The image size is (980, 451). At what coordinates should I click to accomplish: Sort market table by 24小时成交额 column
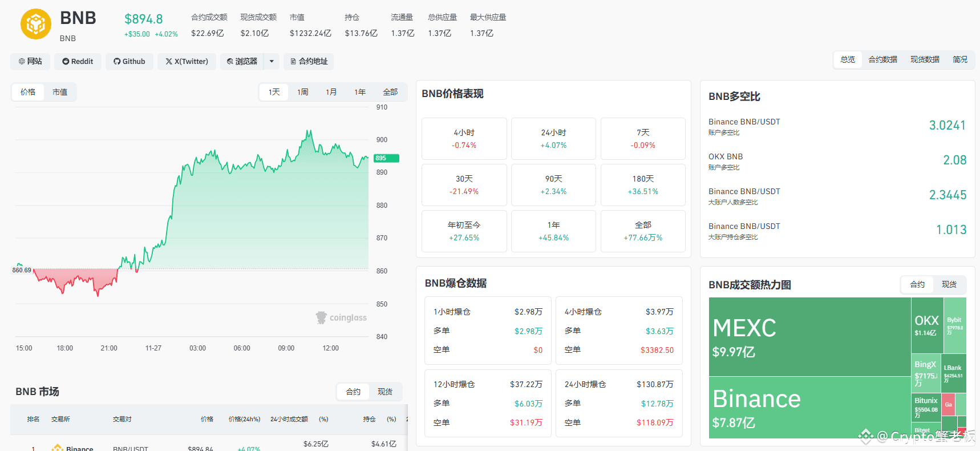(x=289, y=419)
